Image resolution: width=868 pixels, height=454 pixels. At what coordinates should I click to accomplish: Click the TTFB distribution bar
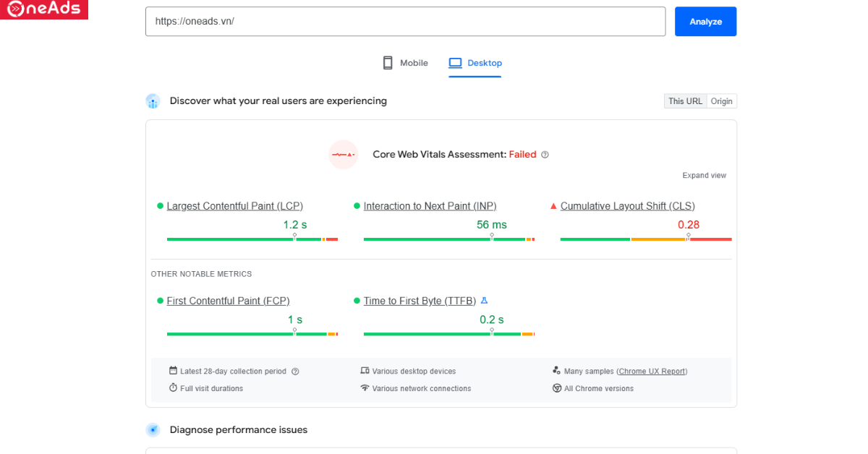coord(449,334)
